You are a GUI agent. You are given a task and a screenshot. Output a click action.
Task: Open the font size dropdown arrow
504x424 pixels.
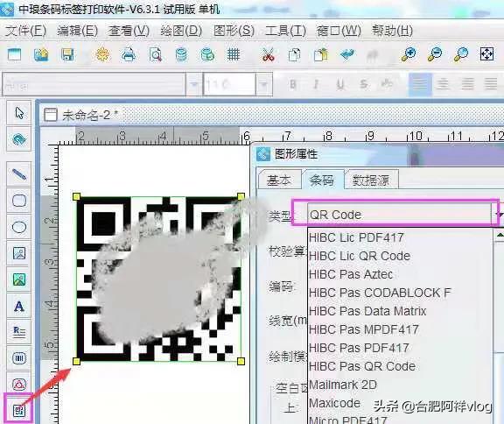[264, 85]
